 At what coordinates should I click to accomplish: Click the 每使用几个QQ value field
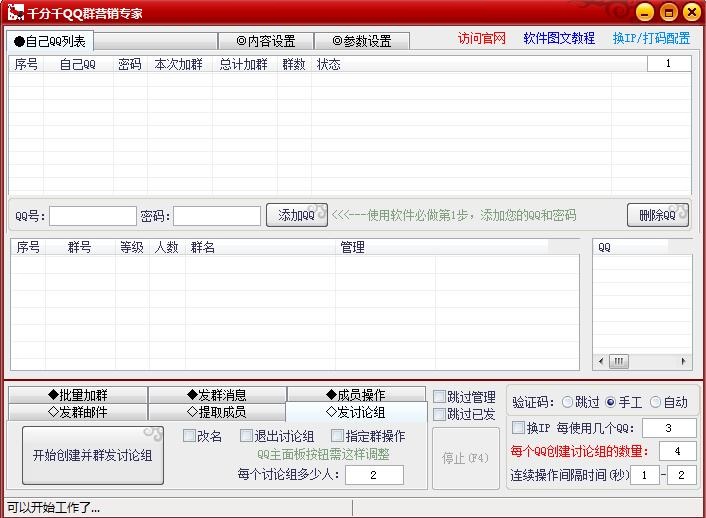point(669,428)
